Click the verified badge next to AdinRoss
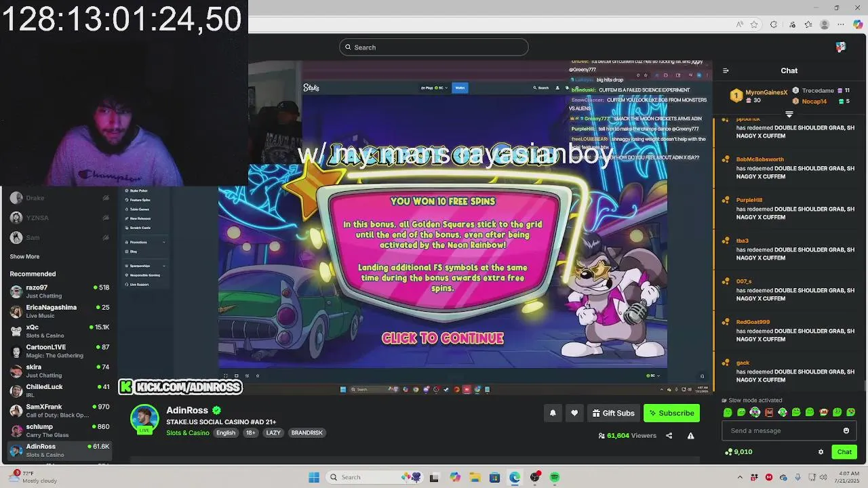Viewport: 868px width, 488px height. pos(216,410)
